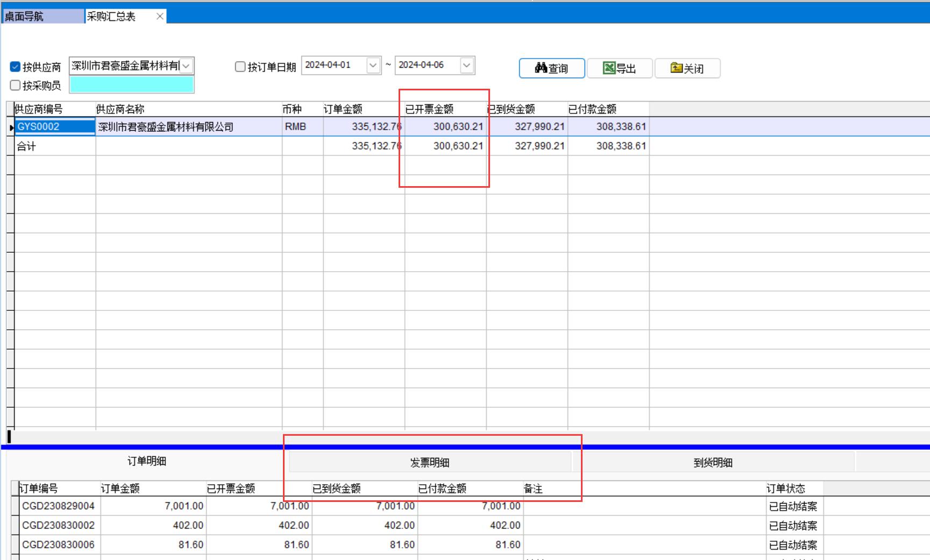Click the row pointer arrow beside GYS0002
The height and width of the screenshot is (560, 930).
(11, 127)
